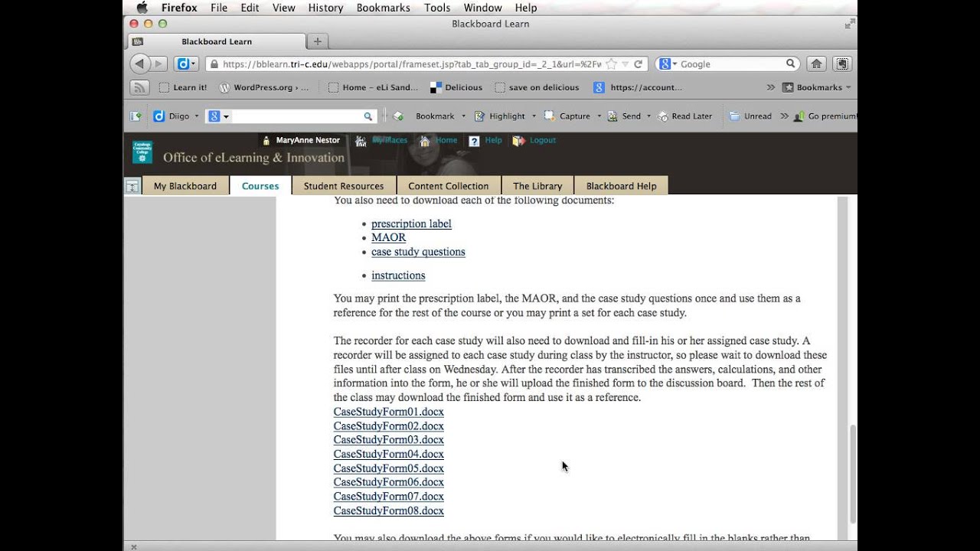Open a new browser tab with plus button
The width and height of the screenshot is (980, 551).
pos(317,41)
